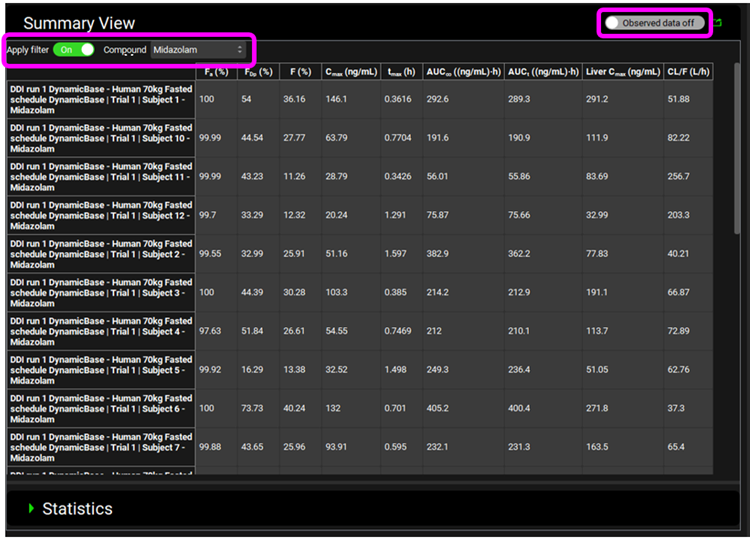The width and height of the screenshot is (750, 540).
Task: Click the green Statistics arrow icon
Action: coord(31,509)
